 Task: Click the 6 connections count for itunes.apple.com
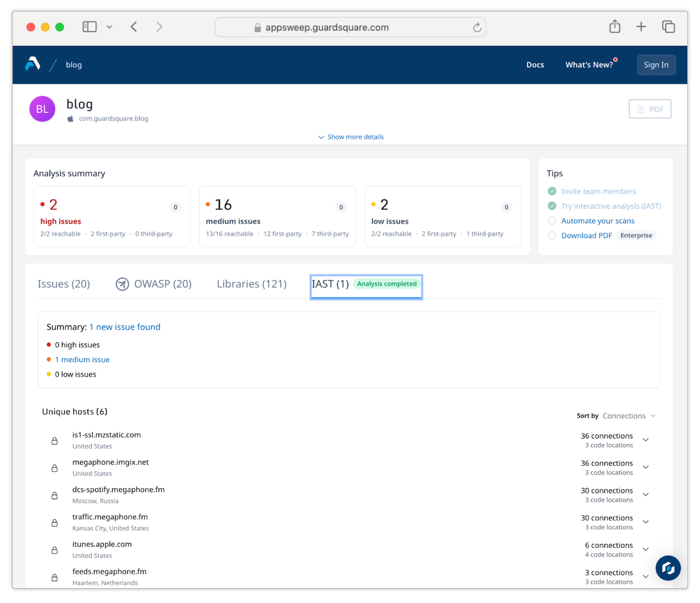coord(609,545)
